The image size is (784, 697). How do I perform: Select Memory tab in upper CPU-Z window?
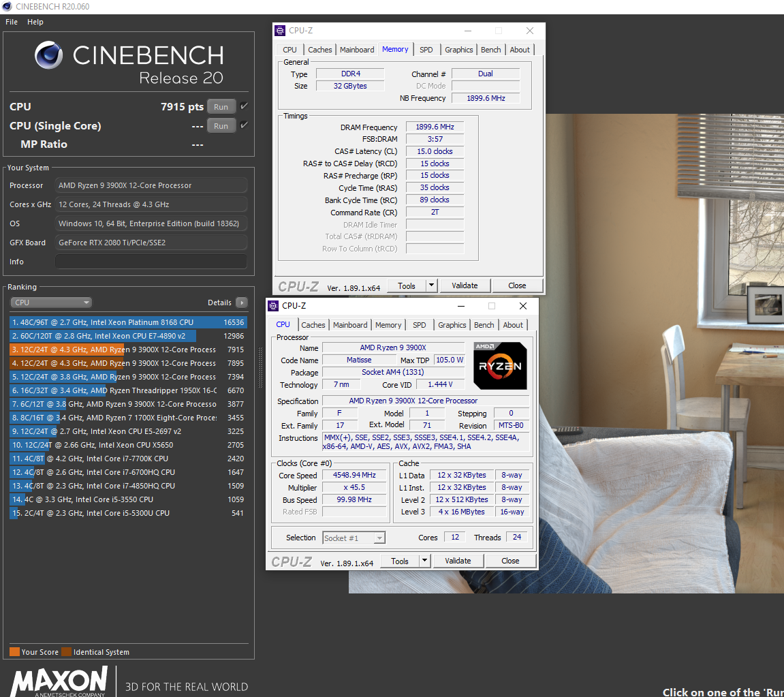395,49
